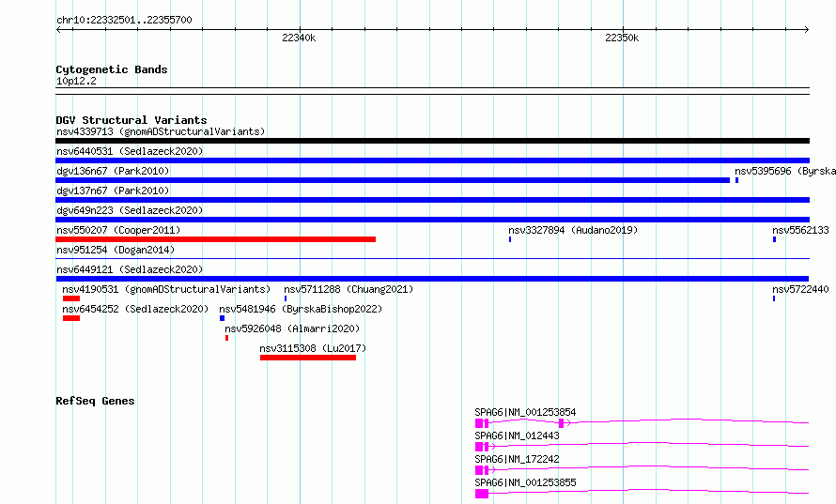Click the exon block of SPAG6 NM_001253855
Viewport: 836px width, 504px height.
point(482,494)
